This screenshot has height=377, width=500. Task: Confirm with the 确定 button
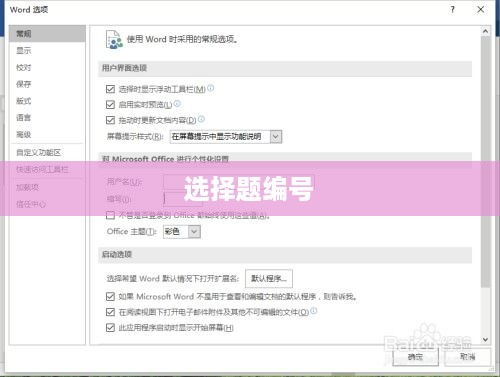coord(415,357)
